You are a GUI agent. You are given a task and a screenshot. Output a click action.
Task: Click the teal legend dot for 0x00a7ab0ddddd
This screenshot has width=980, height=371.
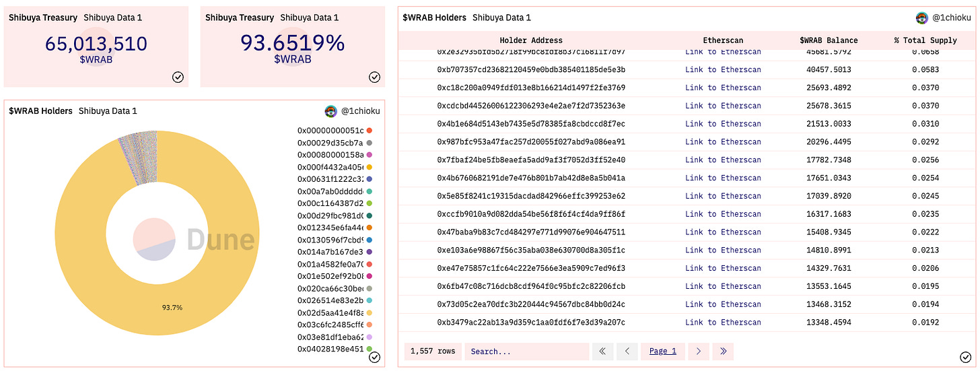tap(370, 191)
